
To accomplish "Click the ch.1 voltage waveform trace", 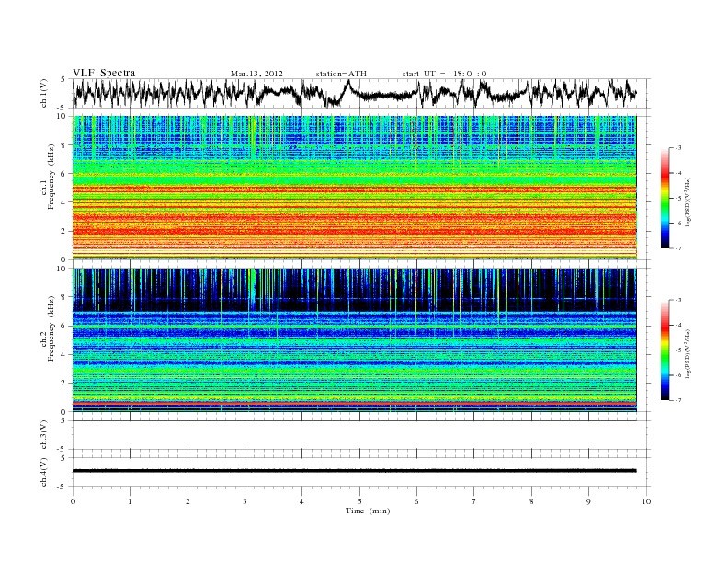I will (354, 93).
